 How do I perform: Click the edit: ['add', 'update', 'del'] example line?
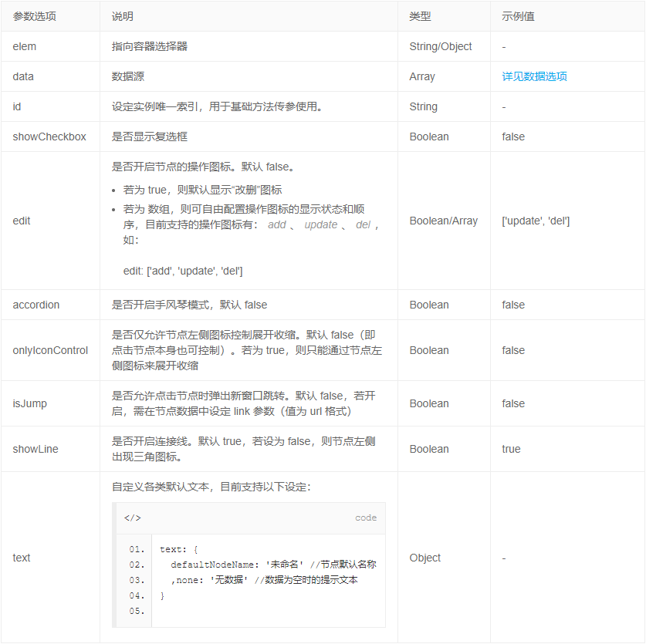click(x=183, y=271)
